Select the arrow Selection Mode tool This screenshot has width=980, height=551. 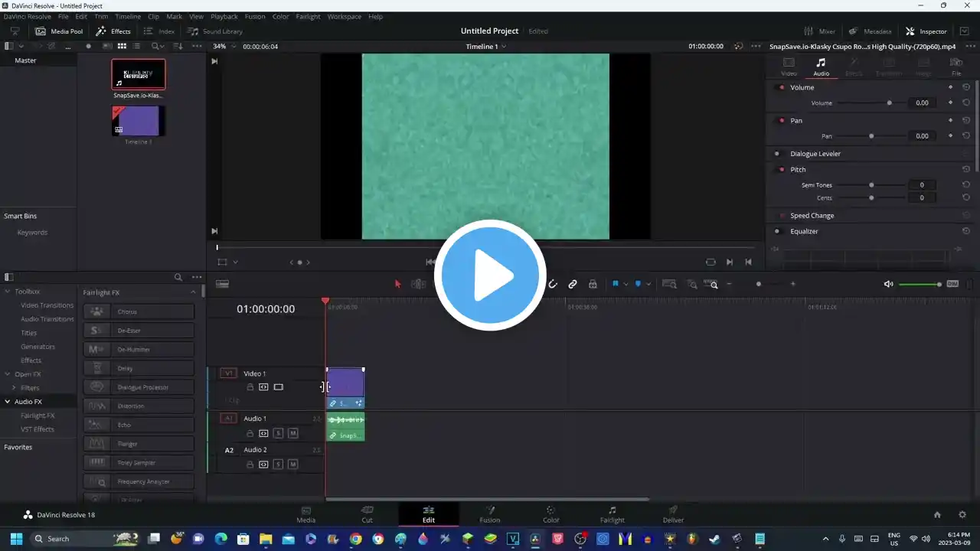pos(397,284)
